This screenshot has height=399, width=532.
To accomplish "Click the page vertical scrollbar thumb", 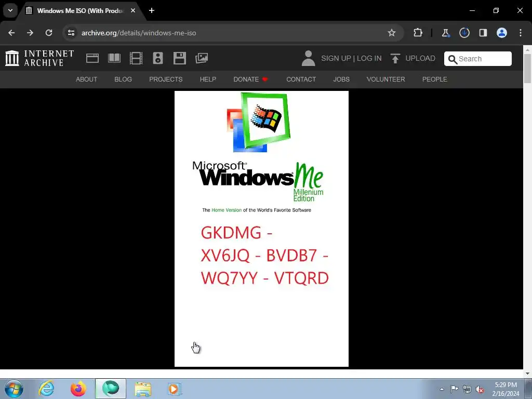I will coord(528,69).
